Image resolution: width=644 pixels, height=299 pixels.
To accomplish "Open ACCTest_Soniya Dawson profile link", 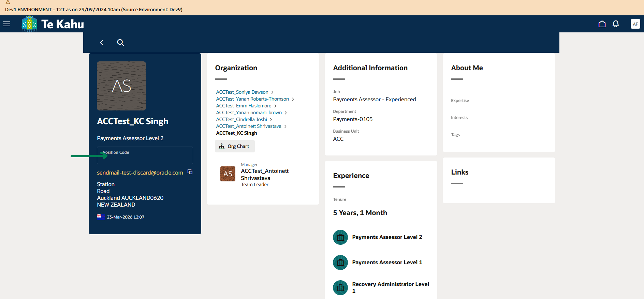I will click(x=242, y=92).
